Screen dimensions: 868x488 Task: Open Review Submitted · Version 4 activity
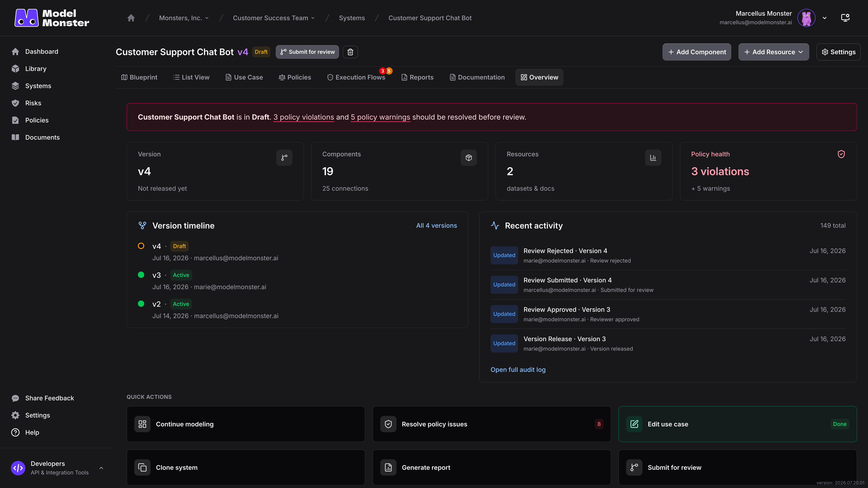[668, 285]
